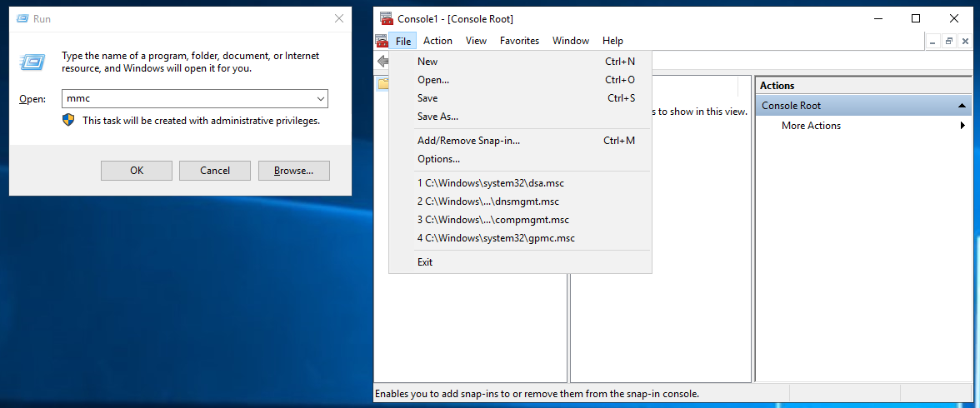Screen dimensions: 980x408
Task: Restore down the inner Console Root window
Action: [948, 41]
